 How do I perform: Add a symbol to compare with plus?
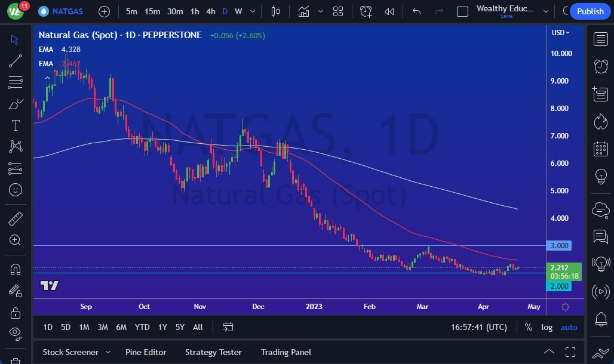pyautogui.click(x=104, y=12)
